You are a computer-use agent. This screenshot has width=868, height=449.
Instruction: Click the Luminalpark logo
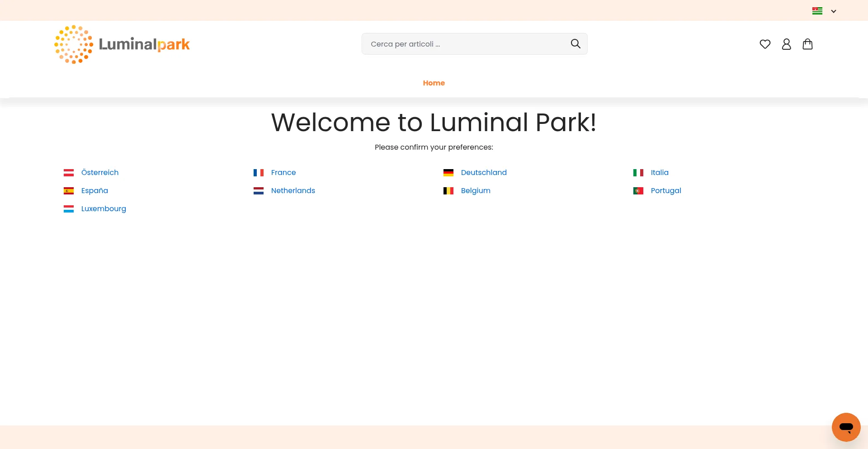pos(122,44)
